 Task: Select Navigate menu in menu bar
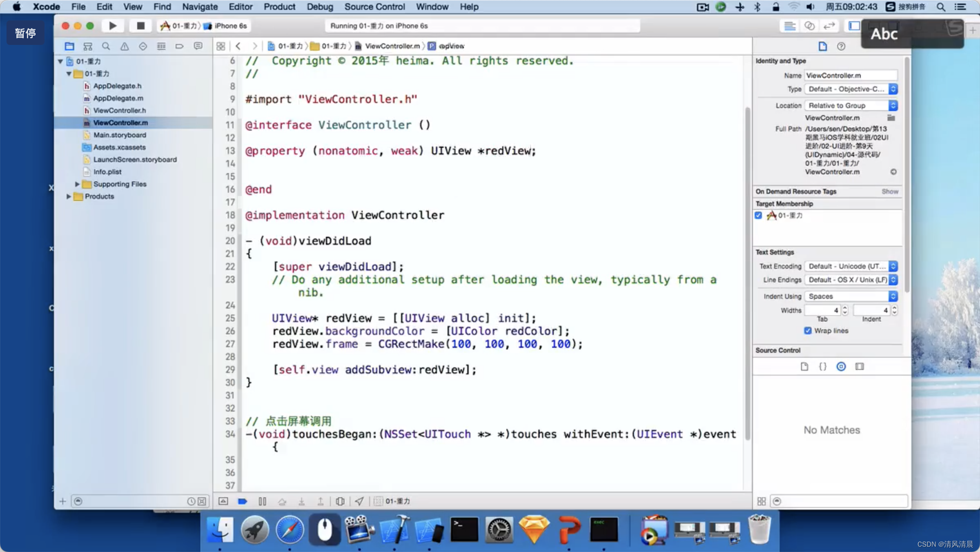tap(199, 7)
